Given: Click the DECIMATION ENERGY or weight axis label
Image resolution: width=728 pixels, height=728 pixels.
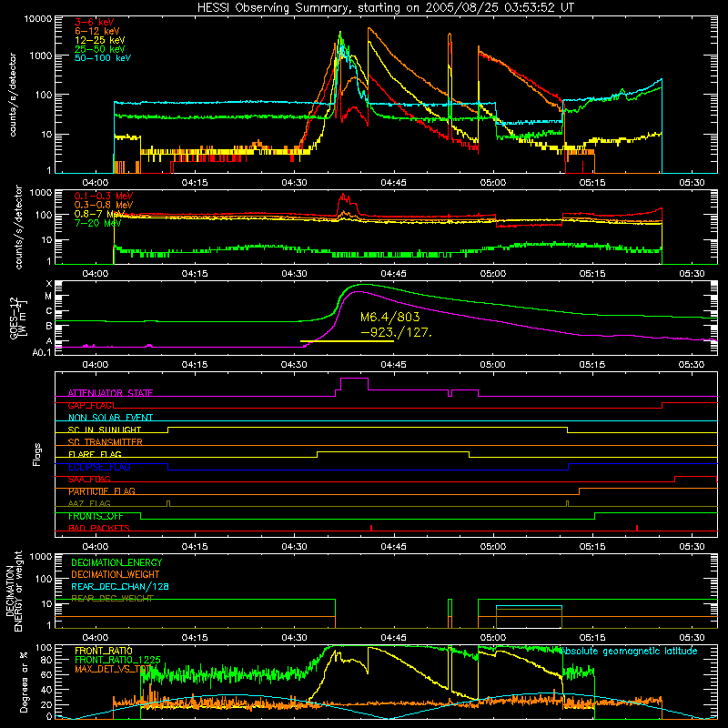Looking at the screenshot, I should point(14,591).
